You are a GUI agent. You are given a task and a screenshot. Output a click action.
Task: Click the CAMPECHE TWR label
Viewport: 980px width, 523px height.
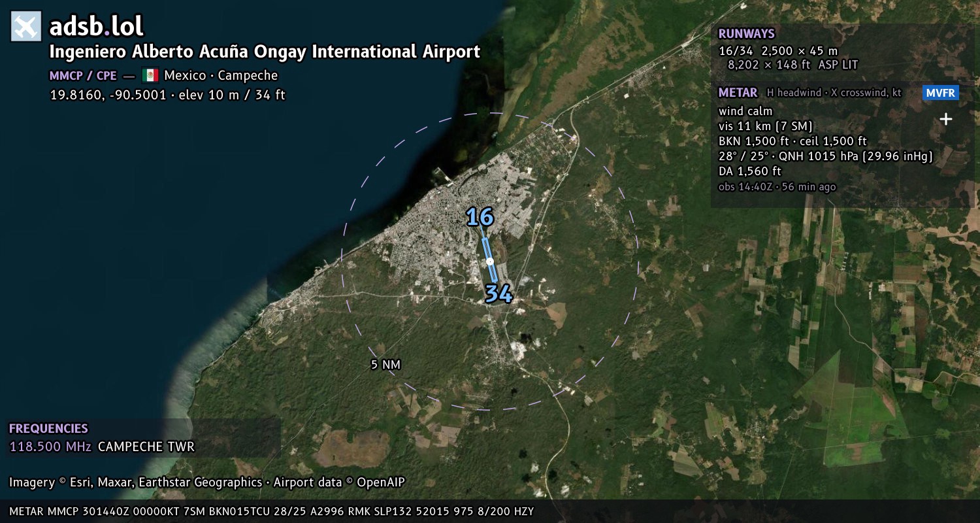[x=146, y=447]
